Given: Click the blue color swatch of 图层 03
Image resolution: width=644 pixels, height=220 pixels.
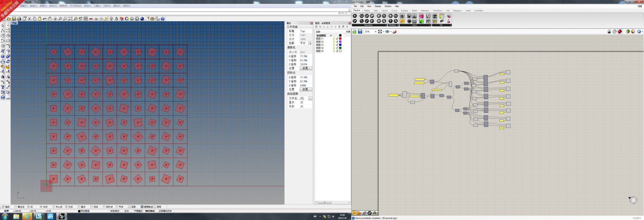Looking at the screenshot, I should tap(340, 45).
